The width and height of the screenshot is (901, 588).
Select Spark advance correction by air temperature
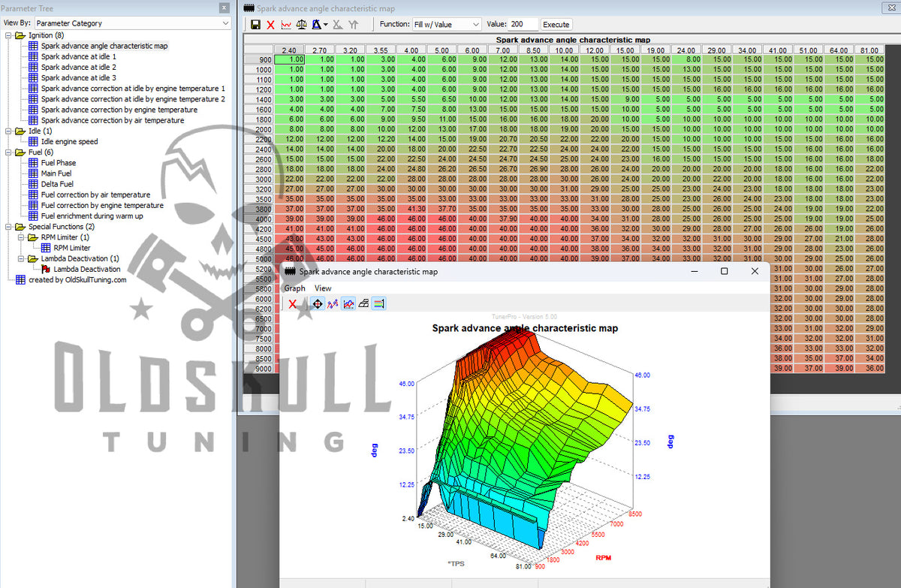(x=113, y=120)
